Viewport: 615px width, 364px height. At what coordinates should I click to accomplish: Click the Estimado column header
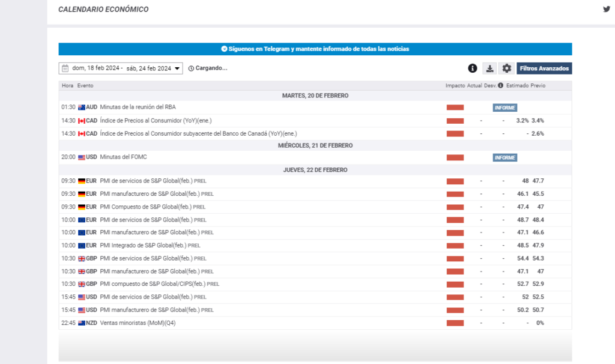click(x=517, y=86)
